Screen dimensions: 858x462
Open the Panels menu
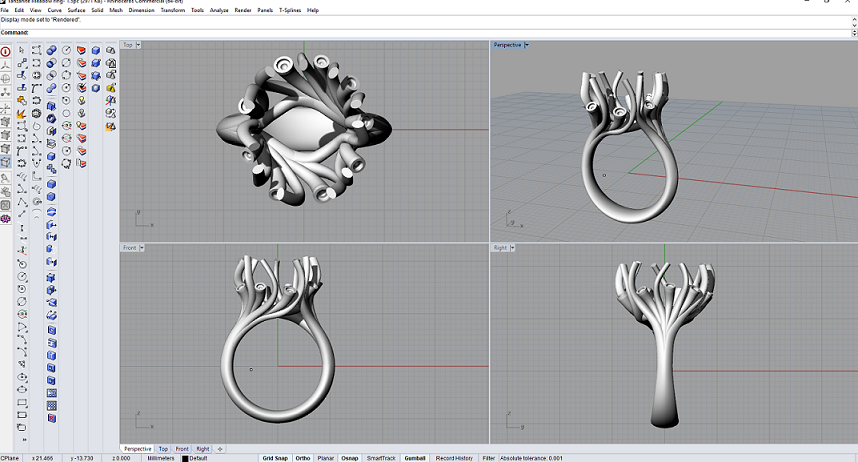(265, 10)
